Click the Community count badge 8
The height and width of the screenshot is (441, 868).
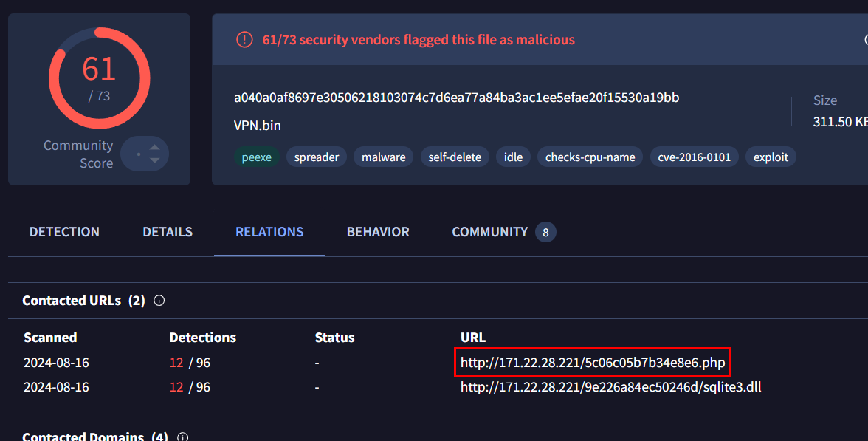545,233
